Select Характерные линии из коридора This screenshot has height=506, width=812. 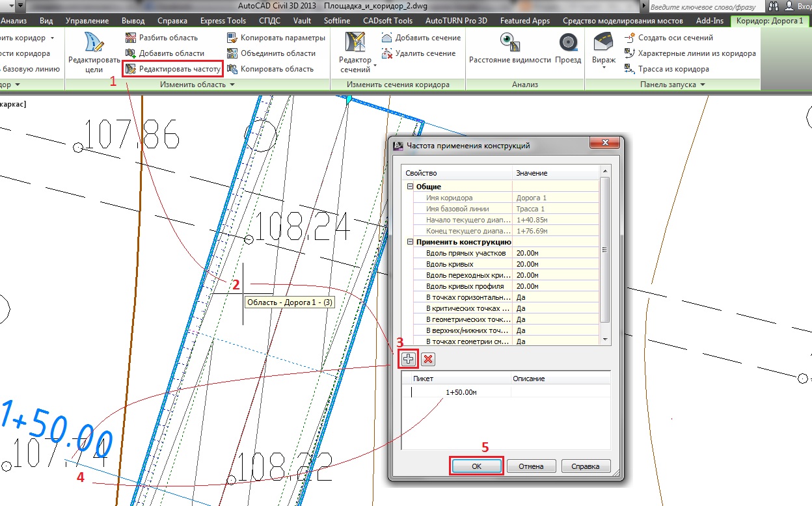690,53
